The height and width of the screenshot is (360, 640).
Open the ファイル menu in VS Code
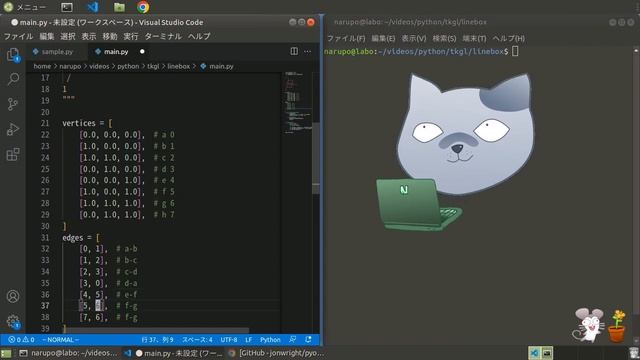click(x=18, y=36)
